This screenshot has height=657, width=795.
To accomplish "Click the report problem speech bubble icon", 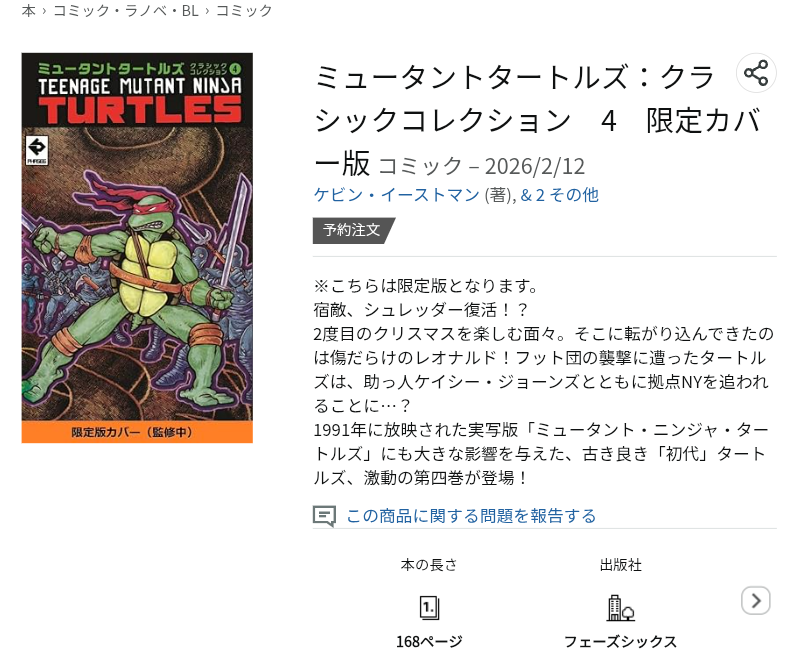I will click(x=324, y=516).
